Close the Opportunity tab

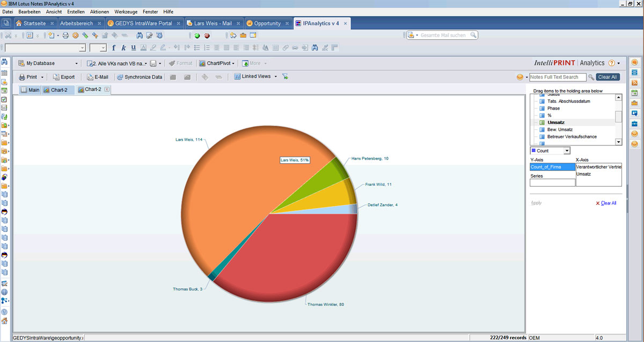tap(287, 24)
